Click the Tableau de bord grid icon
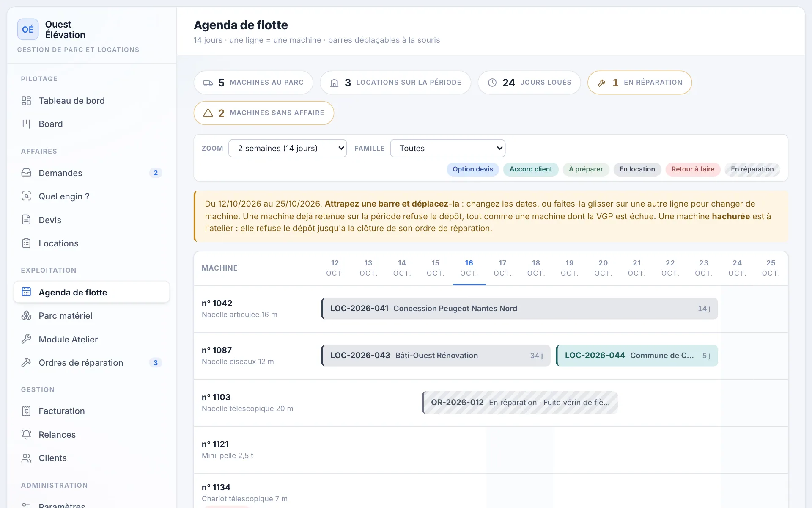 pyautogui.click(x=26, y=101)
